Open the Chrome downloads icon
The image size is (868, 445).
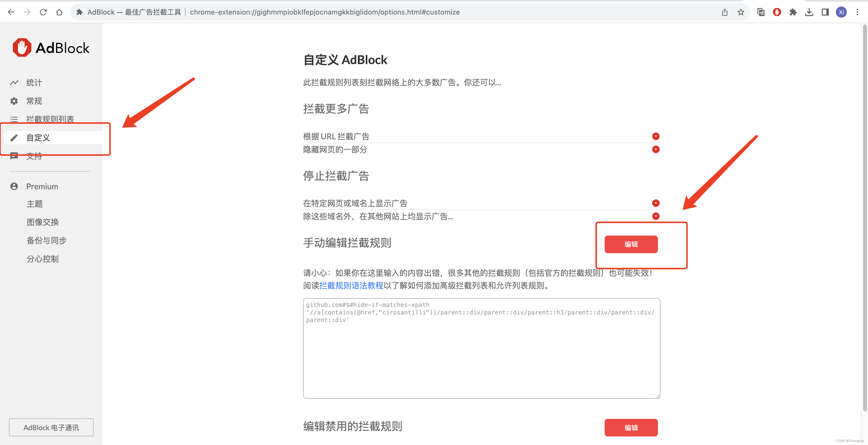809,12
